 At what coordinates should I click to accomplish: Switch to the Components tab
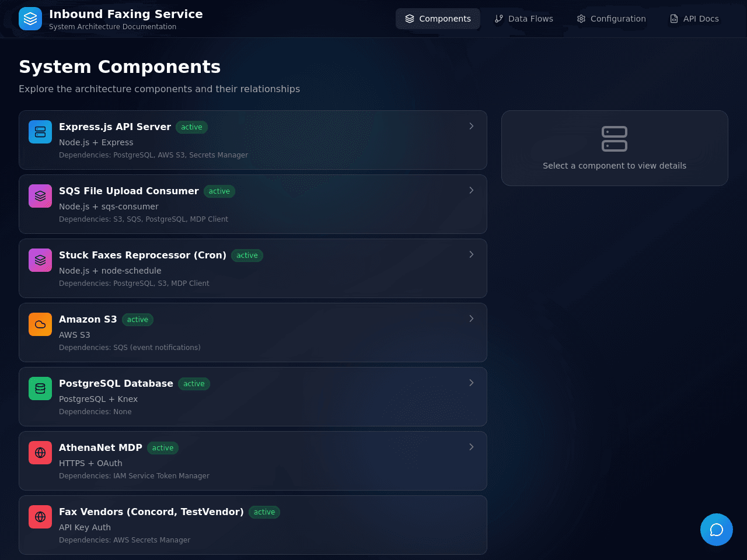pos(438,19)
